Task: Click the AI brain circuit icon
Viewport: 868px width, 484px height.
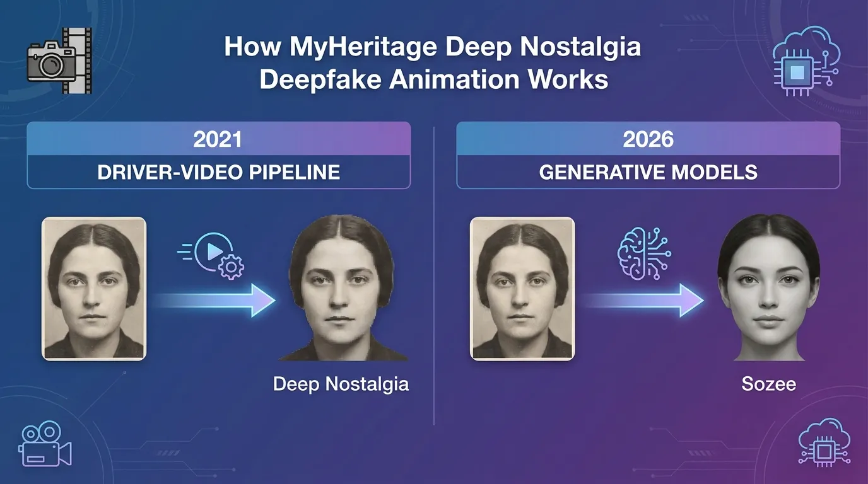Action: [x=644, y=254]
